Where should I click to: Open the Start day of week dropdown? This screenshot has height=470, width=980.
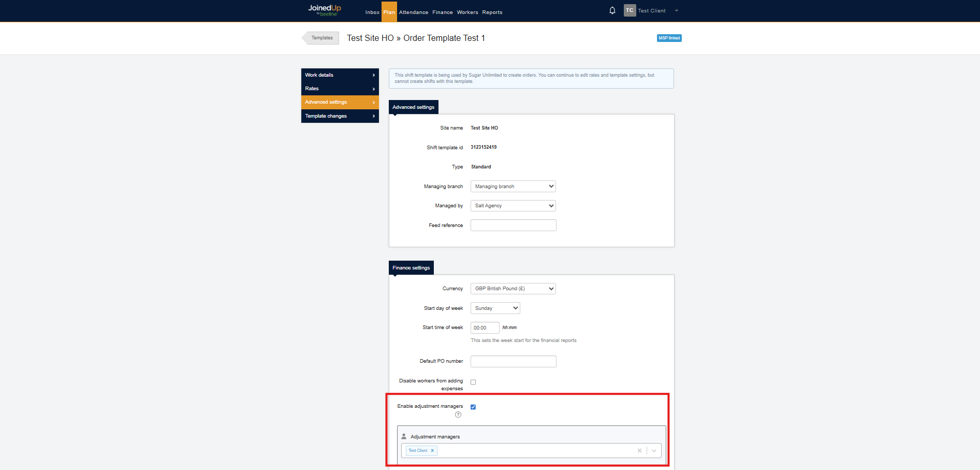click(495, 308)
